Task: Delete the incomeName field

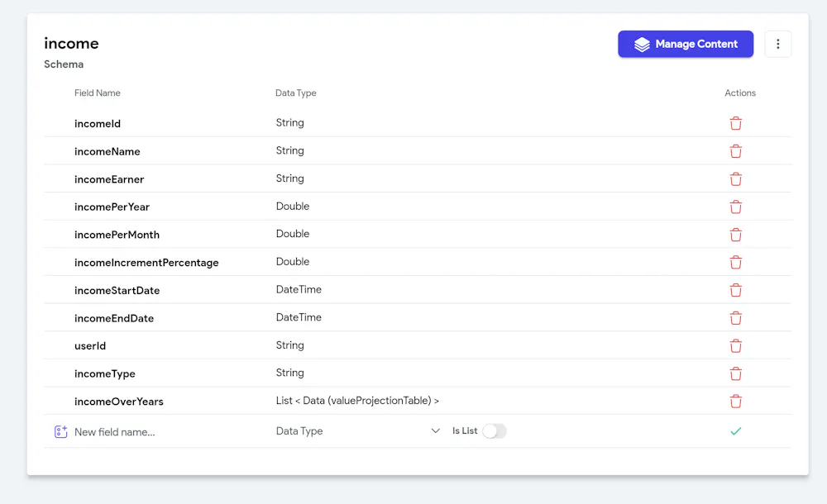Action: tap(735, 151)
